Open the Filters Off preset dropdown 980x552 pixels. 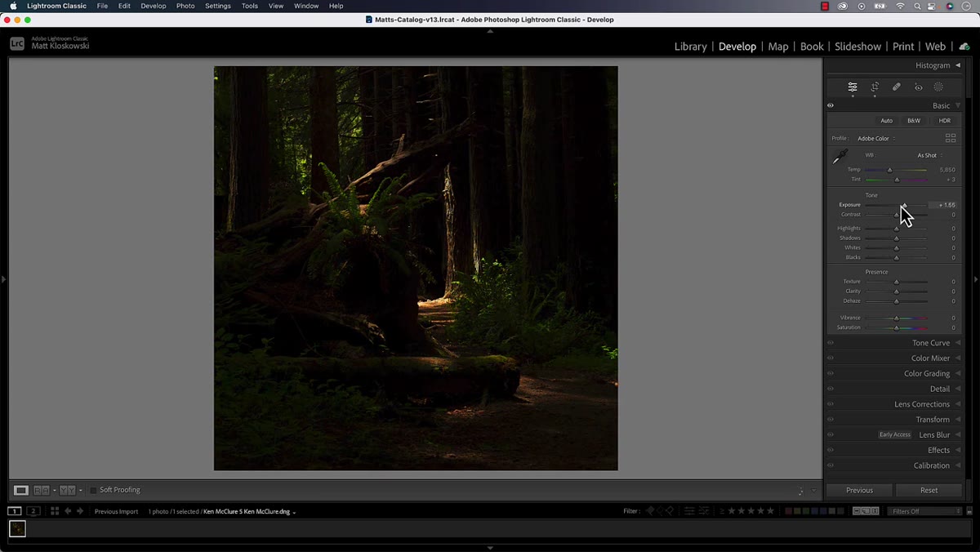[925, 511]
